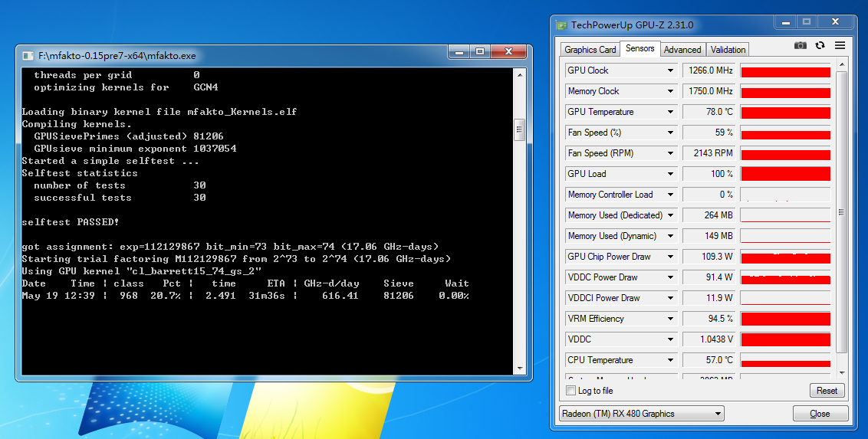Click the GPU Load red history graph

point(785,174)
